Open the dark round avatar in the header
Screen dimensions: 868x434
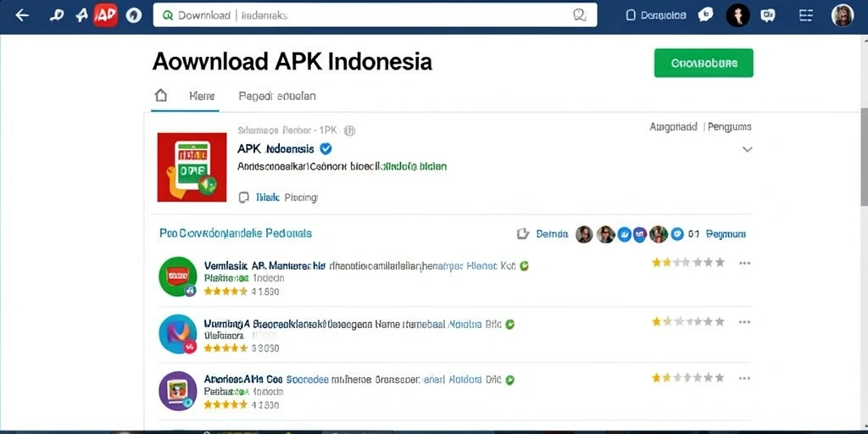point(738,15)
